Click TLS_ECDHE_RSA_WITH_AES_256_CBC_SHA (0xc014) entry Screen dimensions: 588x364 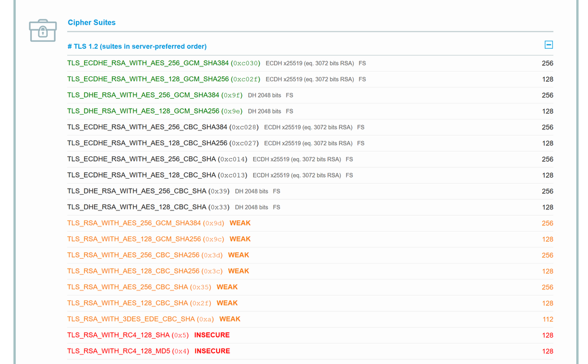pyautogui.click(x=141, y=159)
